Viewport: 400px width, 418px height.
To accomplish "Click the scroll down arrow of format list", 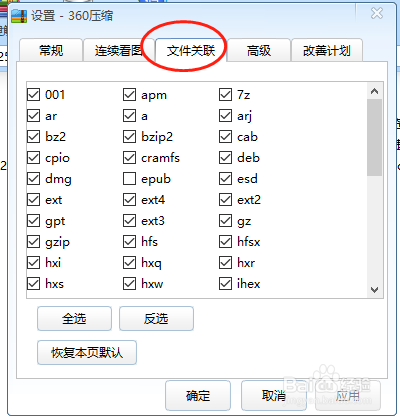I will point(375,290).
